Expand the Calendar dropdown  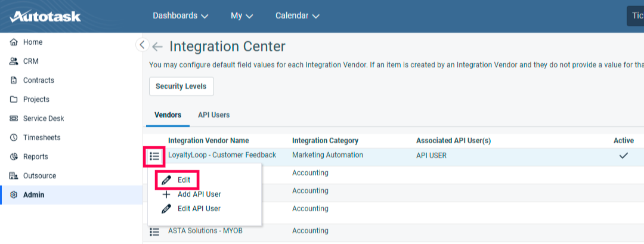point(297,16)
